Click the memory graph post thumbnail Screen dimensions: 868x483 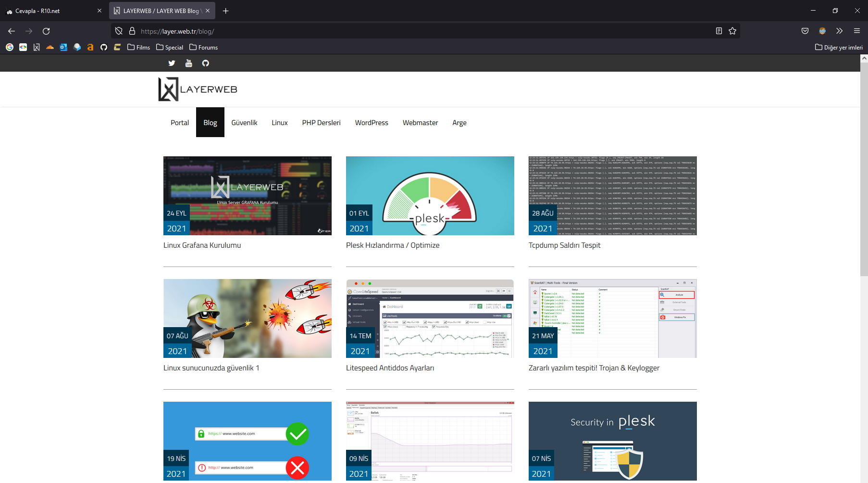pos(430,441)
